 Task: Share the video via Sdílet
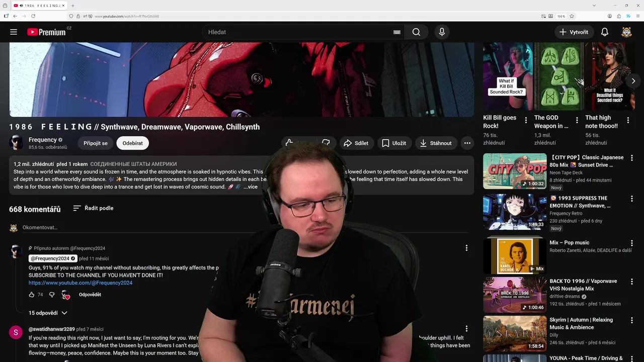356,143
